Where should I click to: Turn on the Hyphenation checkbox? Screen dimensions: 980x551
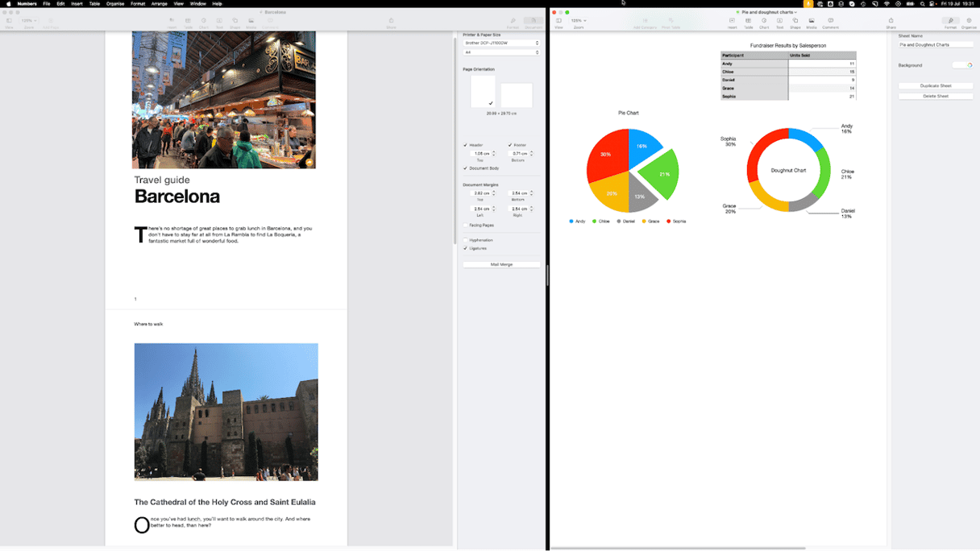click(466, 241)
